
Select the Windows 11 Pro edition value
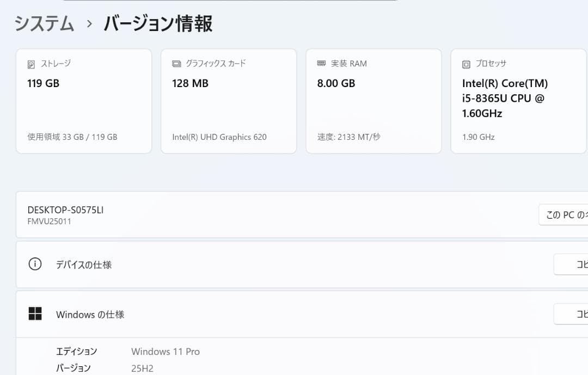[x=166, y=352]
